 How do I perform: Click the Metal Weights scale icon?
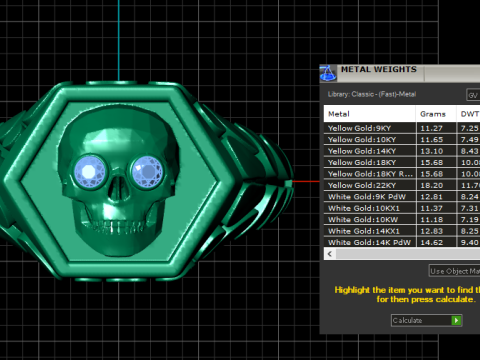click(x=328, y=74)
